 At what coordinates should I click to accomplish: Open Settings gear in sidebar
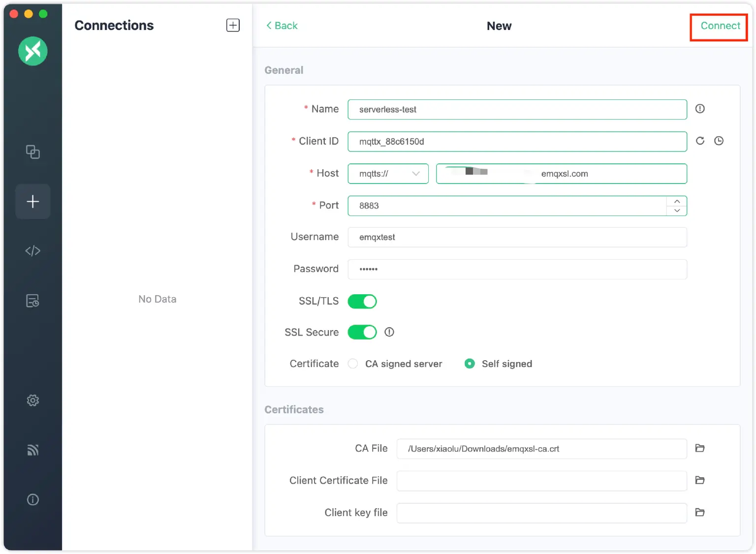click(32, 400)
